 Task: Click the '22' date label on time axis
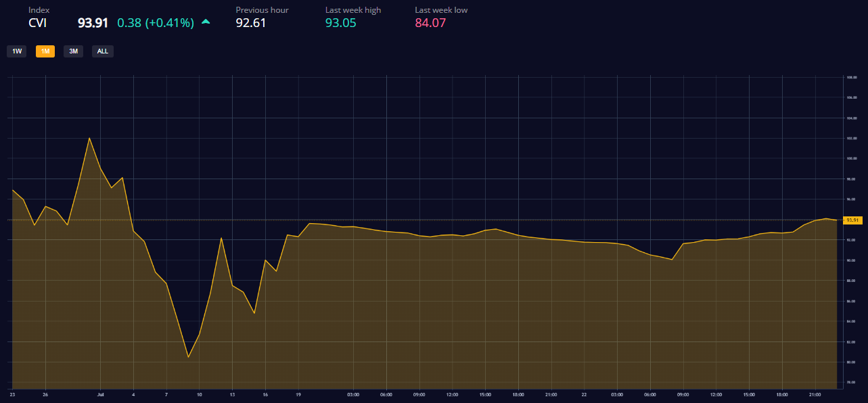pos(583,394)
